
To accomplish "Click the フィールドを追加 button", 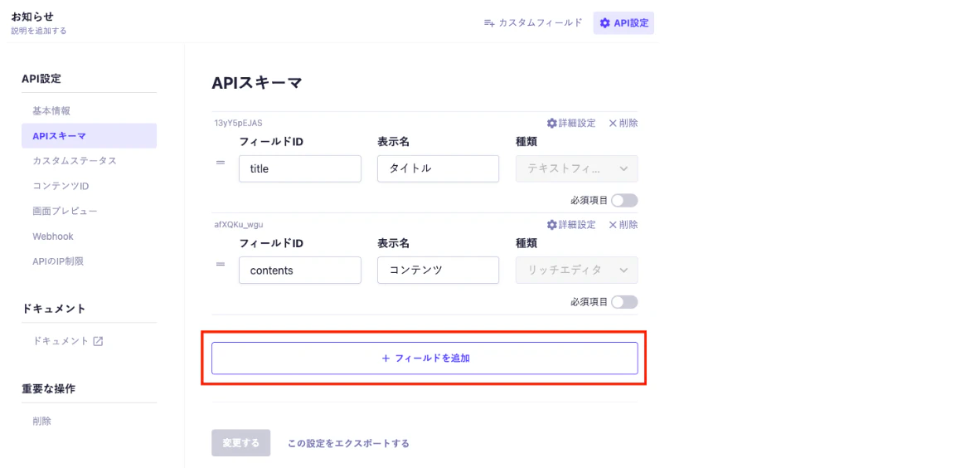I will point(425,358).
